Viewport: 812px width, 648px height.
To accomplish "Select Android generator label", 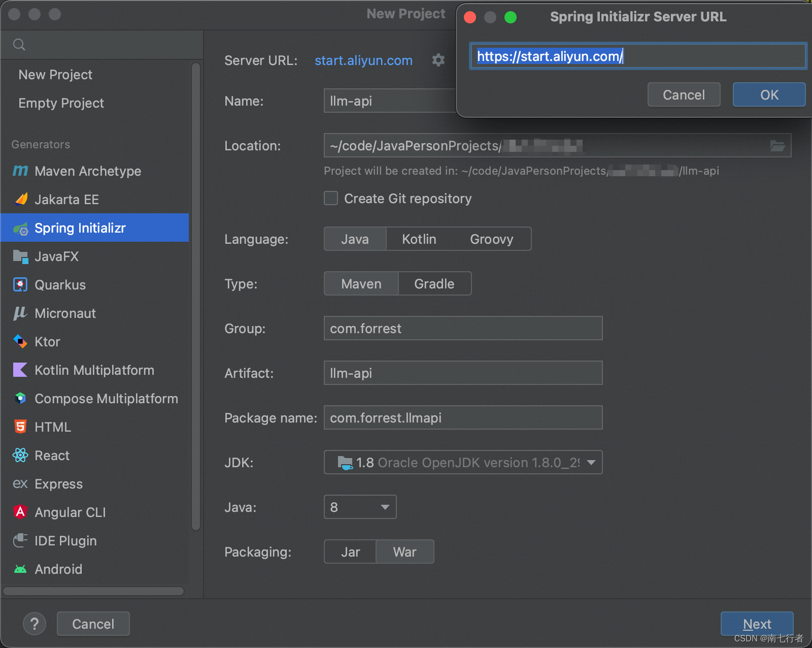I will point(58,569).
